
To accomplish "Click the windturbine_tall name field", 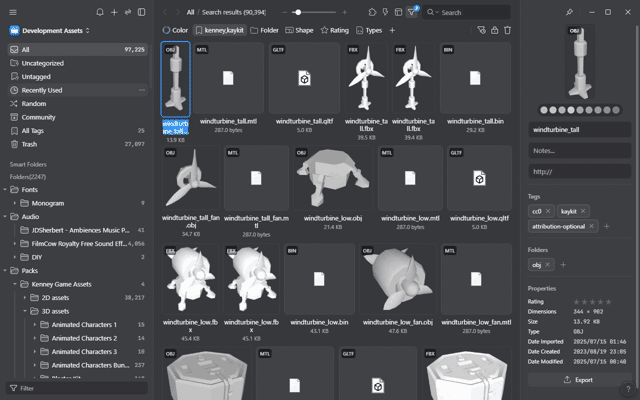I will (580, 130).
